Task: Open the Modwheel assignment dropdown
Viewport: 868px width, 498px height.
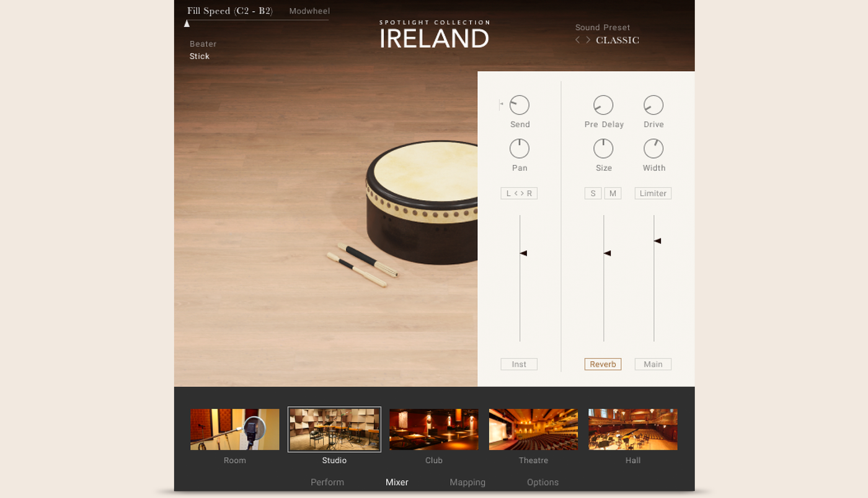Action: [x=309, y=11]
